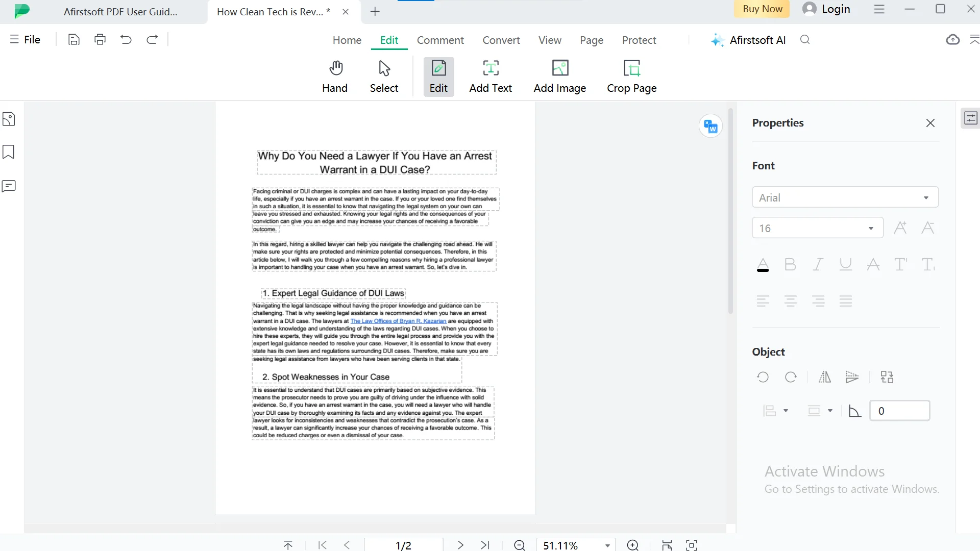Toggle the properties panel icon at the right edge
Screen dimensions: 980x551
970,118
